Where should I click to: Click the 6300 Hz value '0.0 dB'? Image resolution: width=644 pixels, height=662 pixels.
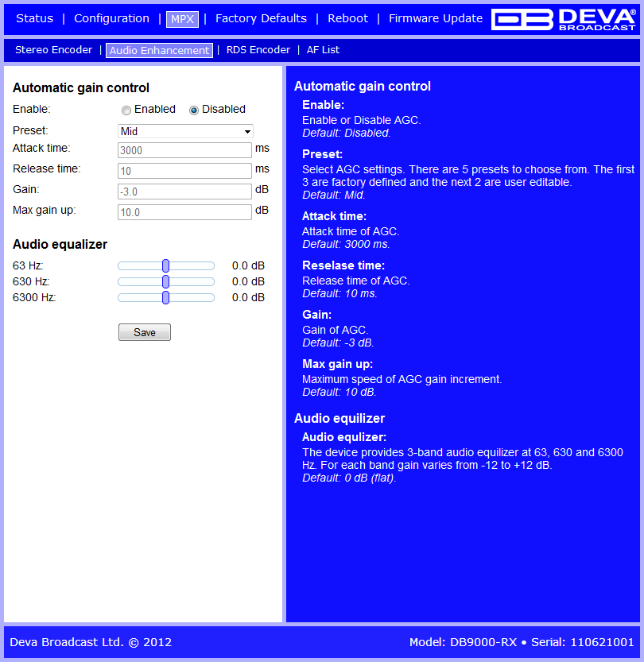pos(248,298)
